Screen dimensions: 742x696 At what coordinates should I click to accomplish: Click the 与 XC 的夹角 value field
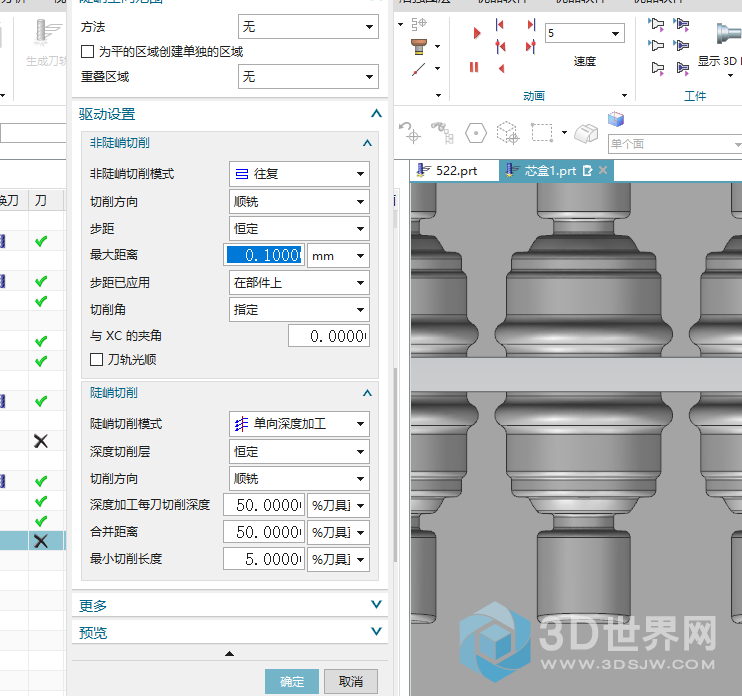pos(329,336)
